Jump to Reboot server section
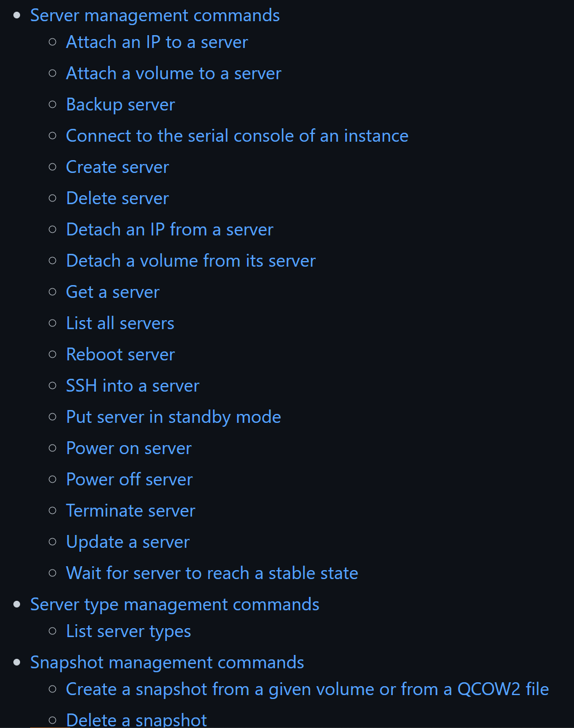The image size is (574, 728). tap(120, 355)
